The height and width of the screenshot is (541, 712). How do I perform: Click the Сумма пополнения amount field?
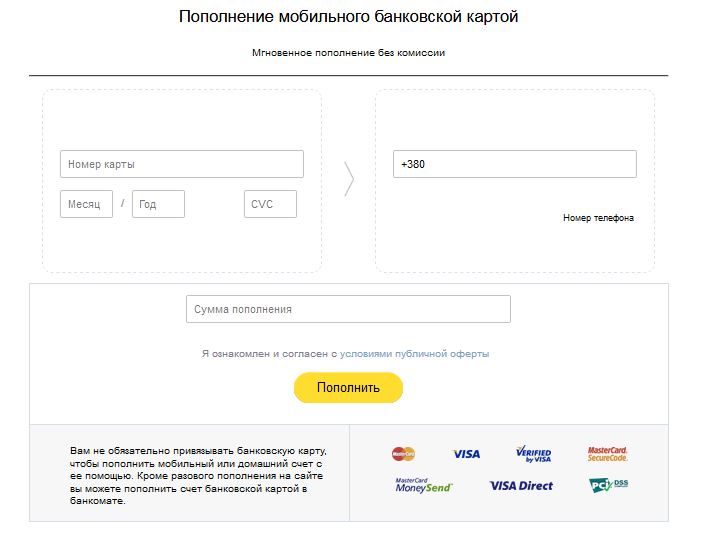348,309
